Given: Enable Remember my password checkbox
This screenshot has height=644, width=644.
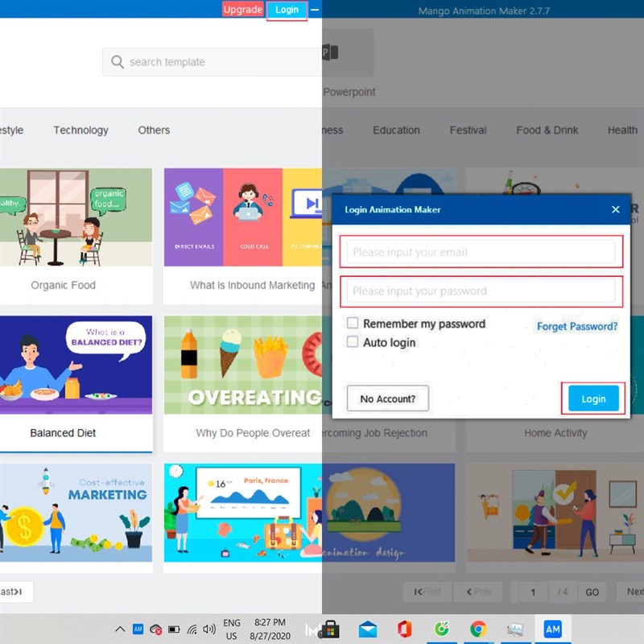Looking at the screenshot, I should tap(353, 324).
